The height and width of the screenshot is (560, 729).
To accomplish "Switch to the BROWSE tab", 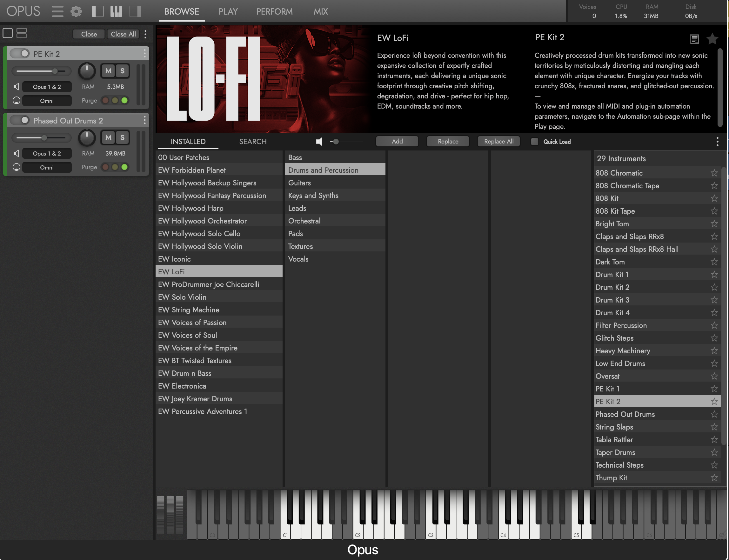I will tap(182, 12).
